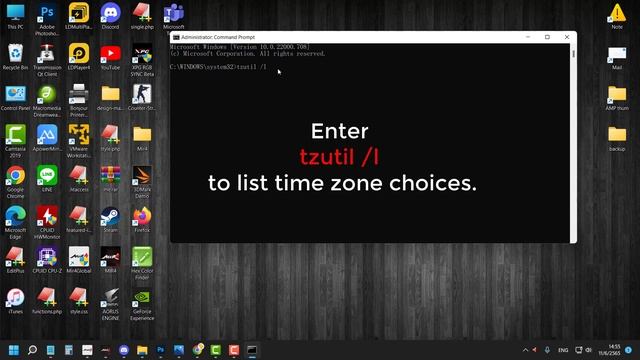Open LDPlayer4 desktop shortcut
Screen dimensions: 640x360
click(79, 57)
